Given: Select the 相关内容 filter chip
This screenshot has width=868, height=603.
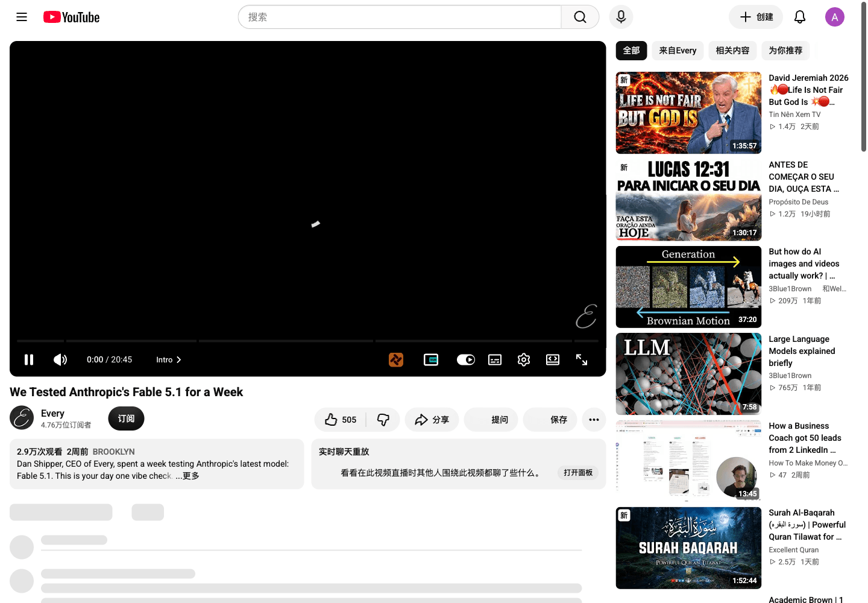Looking at the screenshot, I should coord(732,51).
